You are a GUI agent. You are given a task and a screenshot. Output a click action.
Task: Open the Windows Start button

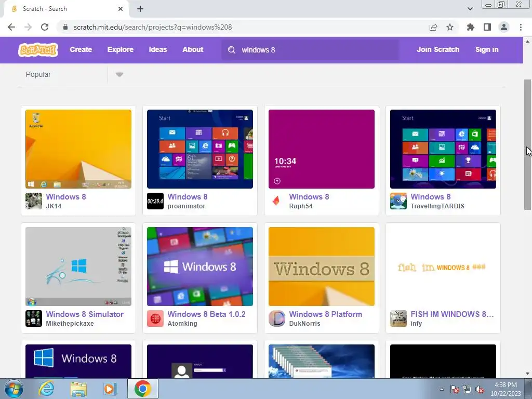(x=14, y=389)
